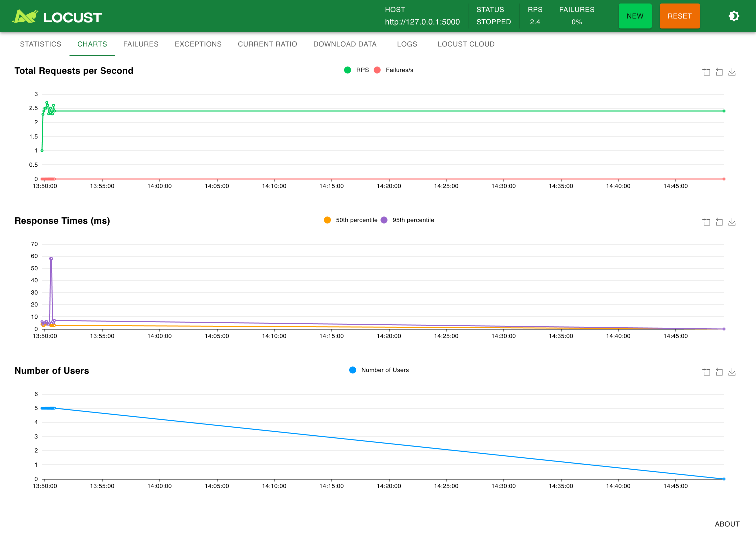Activate zoom selection on Response Times chart
This screenshot has height=534, width=756.
pyautogui.click(x=706, y=221)
